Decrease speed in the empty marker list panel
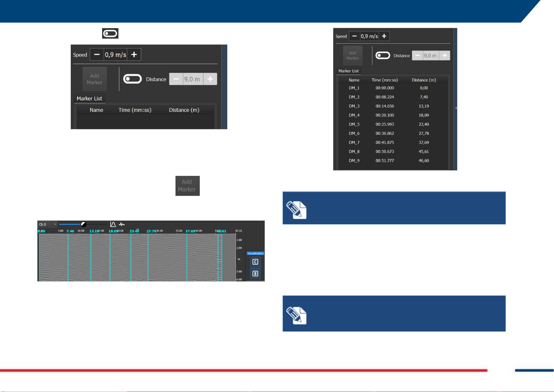Image resolution: width=554 pixels, height=392 pixels. click(x=97, y=55)
